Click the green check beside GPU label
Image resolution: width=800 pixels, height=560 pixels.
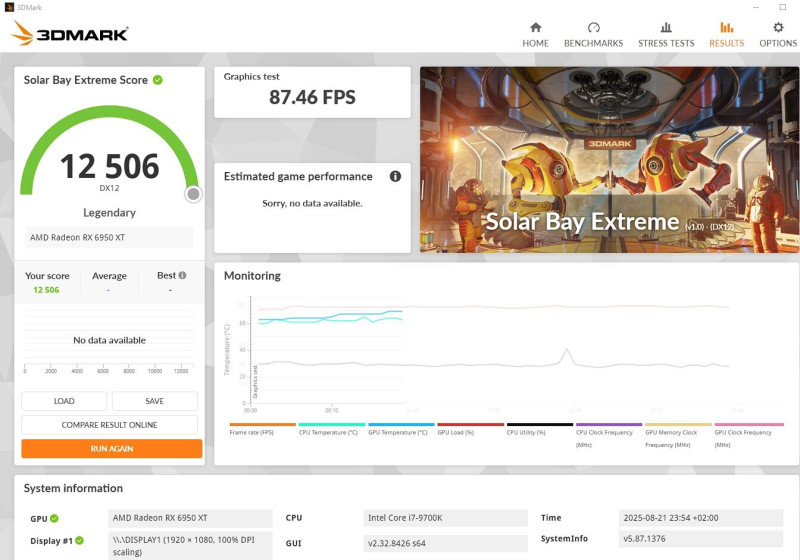(54, 518)
